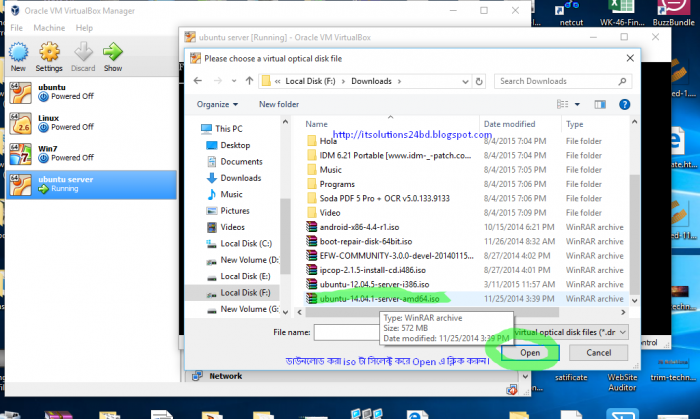Select the ubuntu virtual machine
700x419 pixels.
(91, 92)
